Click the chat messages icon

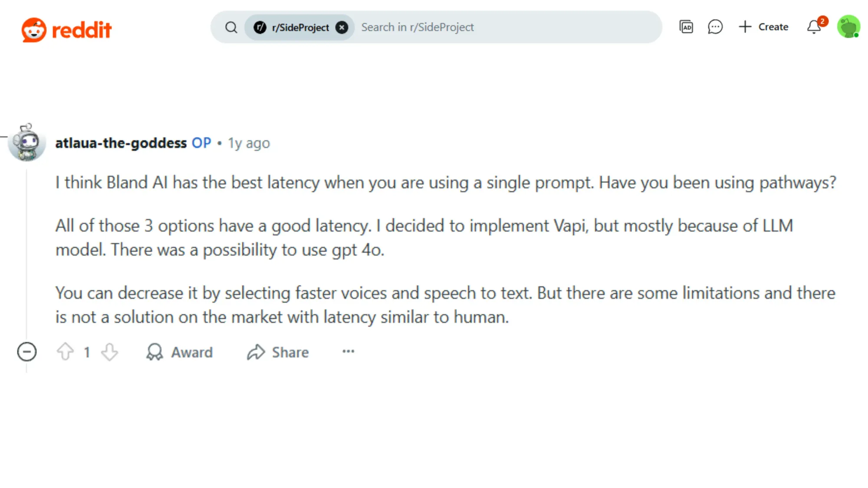coord(715,27)
